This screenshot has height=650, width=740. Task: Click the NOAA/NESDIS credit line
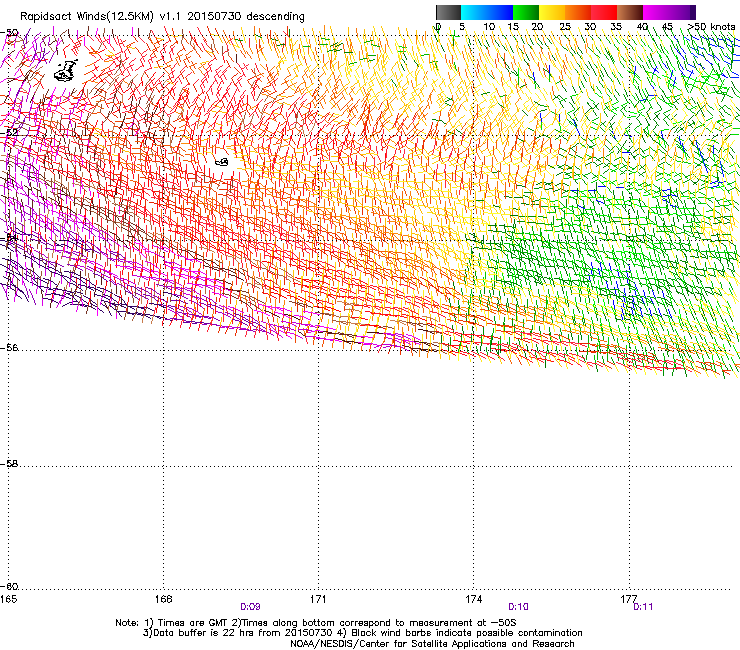[x=432, y=644]
